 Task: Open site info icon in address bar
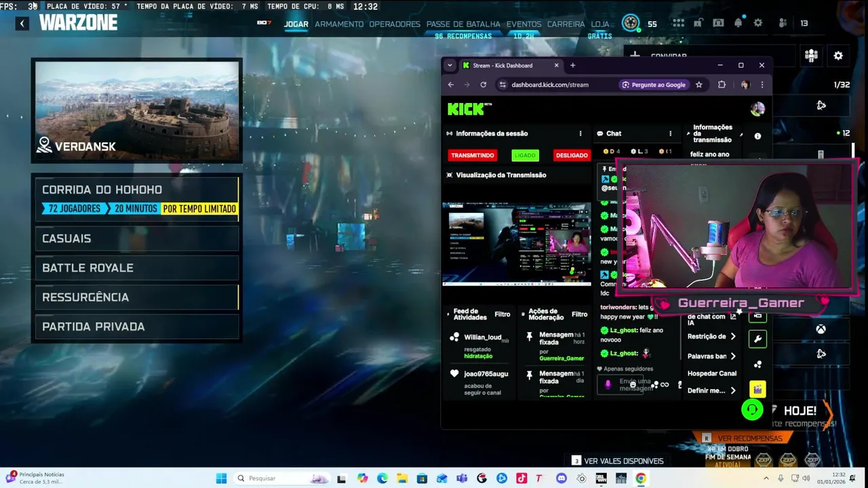point(502,85)
